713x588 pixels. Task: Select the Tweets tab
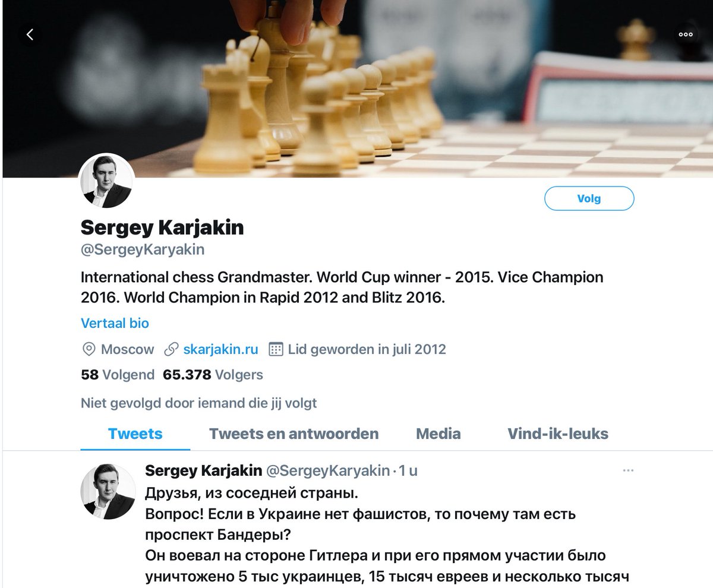(135, 434)
